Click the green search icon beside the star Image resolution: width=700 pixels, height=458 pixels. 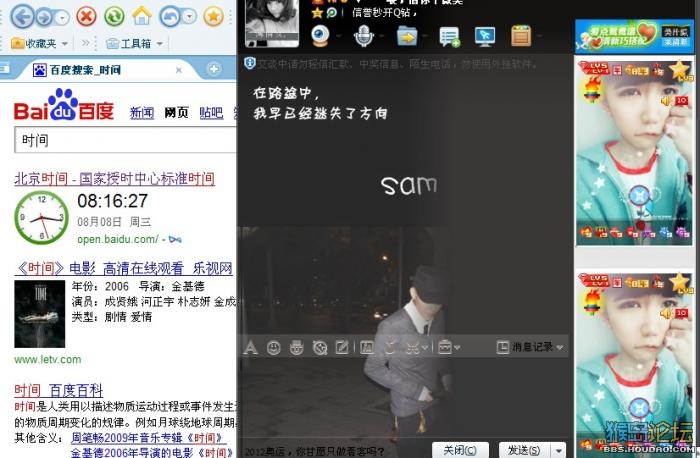331,12
